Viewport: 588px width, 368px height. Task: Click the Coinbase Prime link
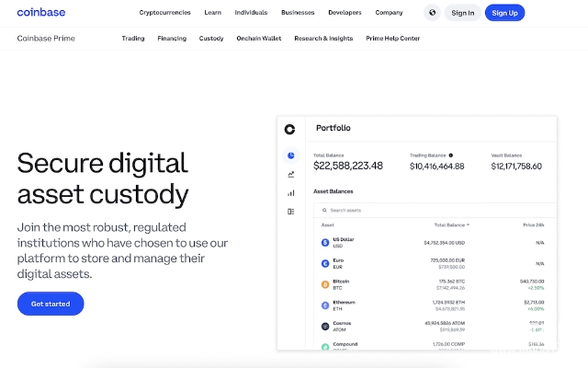coord(46,39)
